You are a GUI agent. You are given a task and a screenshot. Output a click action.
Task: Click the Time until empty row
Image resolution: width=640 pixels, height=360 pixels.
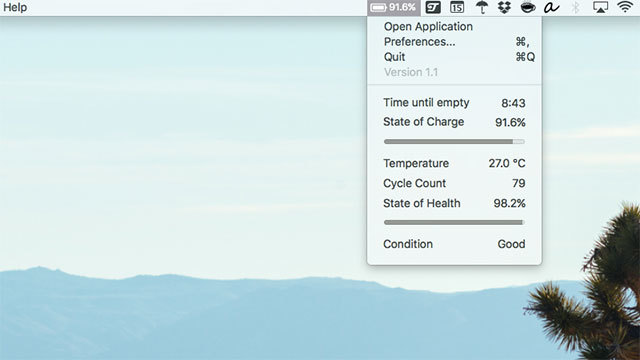click(x=454, y=103)
